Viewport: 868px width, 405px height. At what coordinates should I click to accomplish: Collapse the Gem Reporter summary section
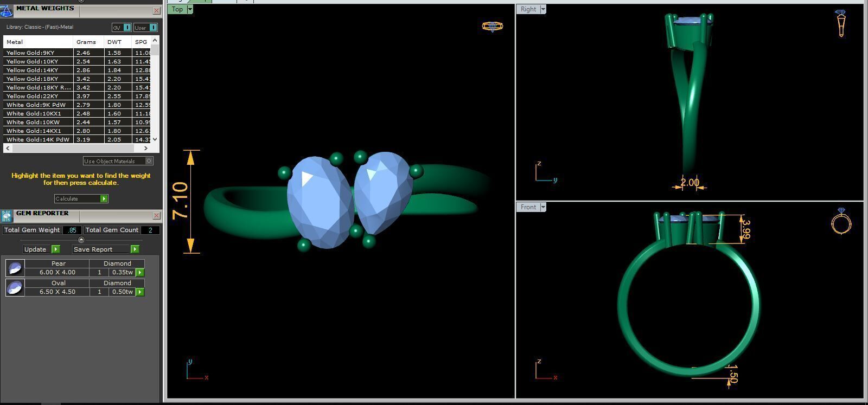point(81,240)
